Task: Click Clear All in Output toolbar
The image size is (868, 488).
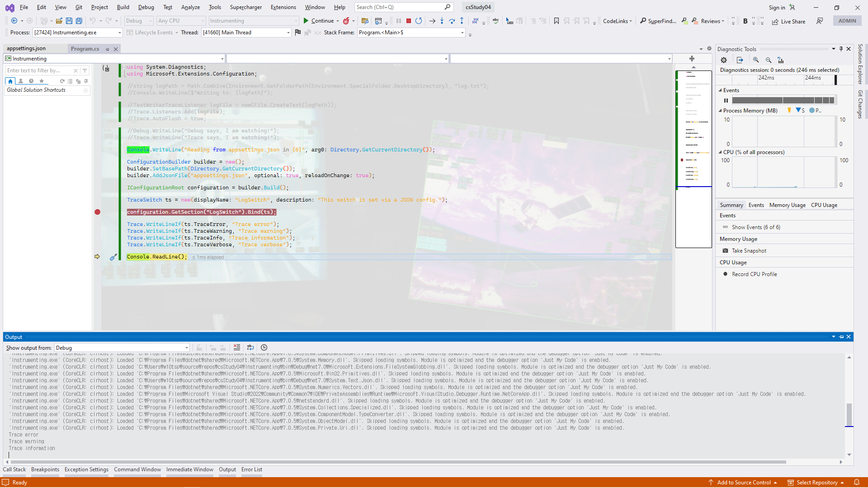Action: [x=237, y=347]
